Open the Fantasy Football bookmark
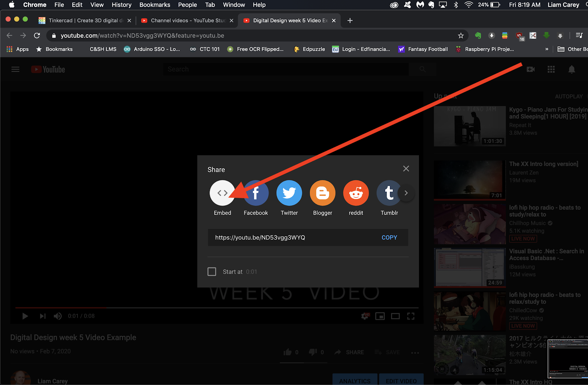The height and width of the screenshot is (385, 588). pos(423,49)
